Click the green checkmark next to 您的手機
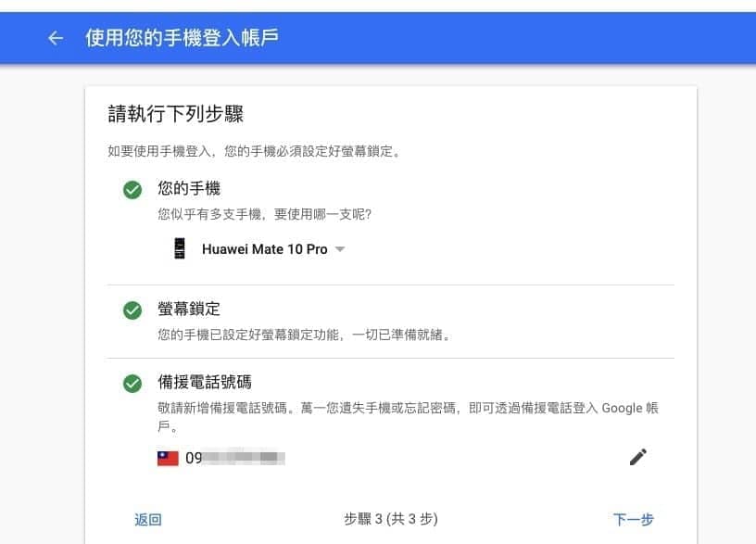This screenshot has width=756, height=544. click(132, 190)
